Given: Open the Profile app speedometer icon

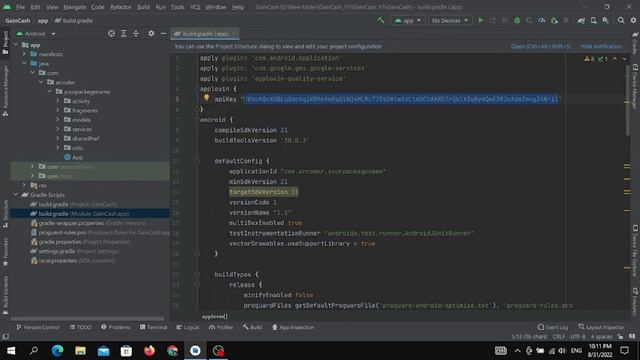Looking at the screenshot, I should click(542, 20).
